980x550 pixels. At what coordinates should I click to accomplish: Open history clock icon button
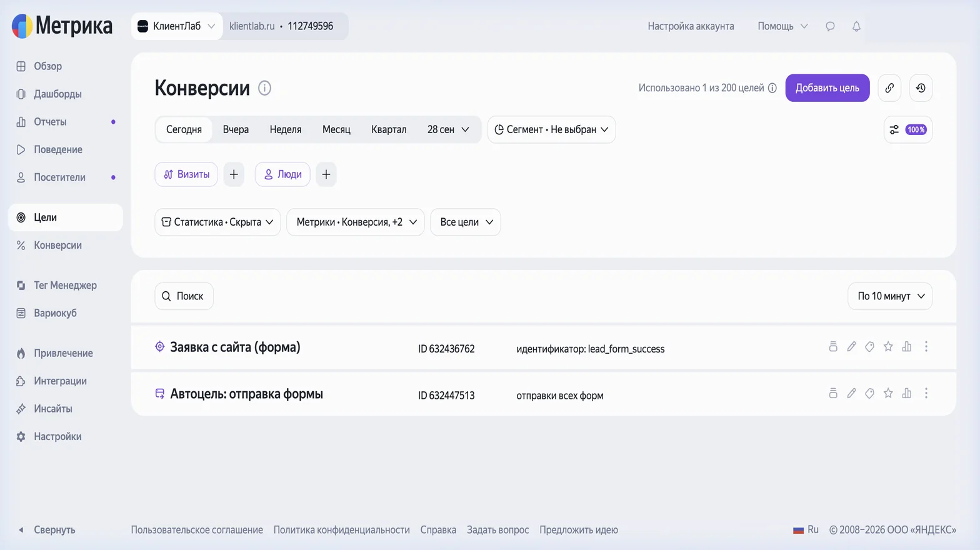coord(921,88)
